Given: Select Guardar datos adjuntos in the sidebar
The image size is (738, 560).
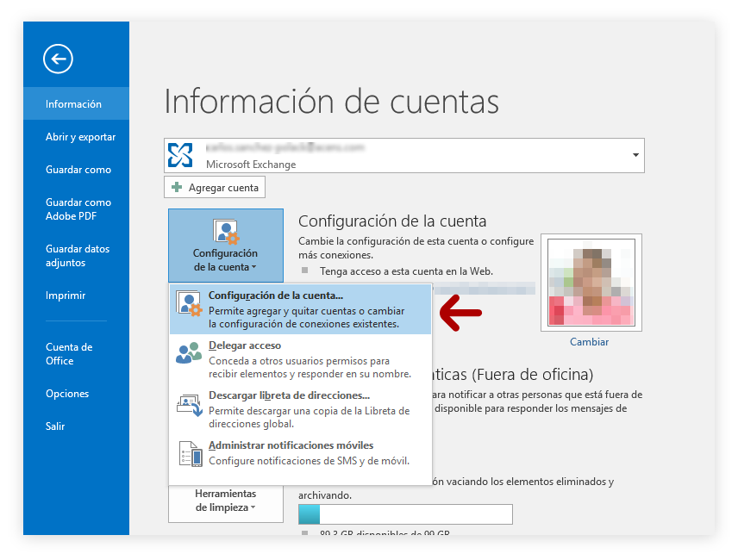Looking at the screenshot, I should tap(76, 256).
